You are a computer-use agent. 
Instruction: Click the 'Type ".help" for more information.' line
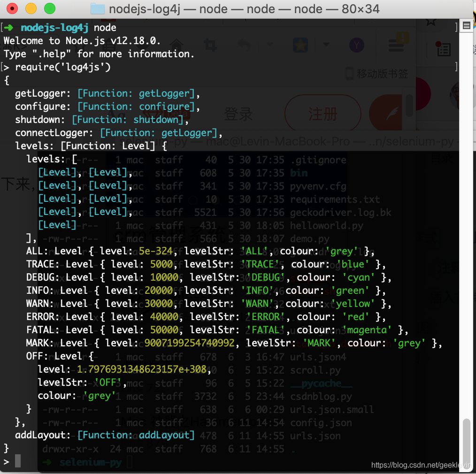99,54
